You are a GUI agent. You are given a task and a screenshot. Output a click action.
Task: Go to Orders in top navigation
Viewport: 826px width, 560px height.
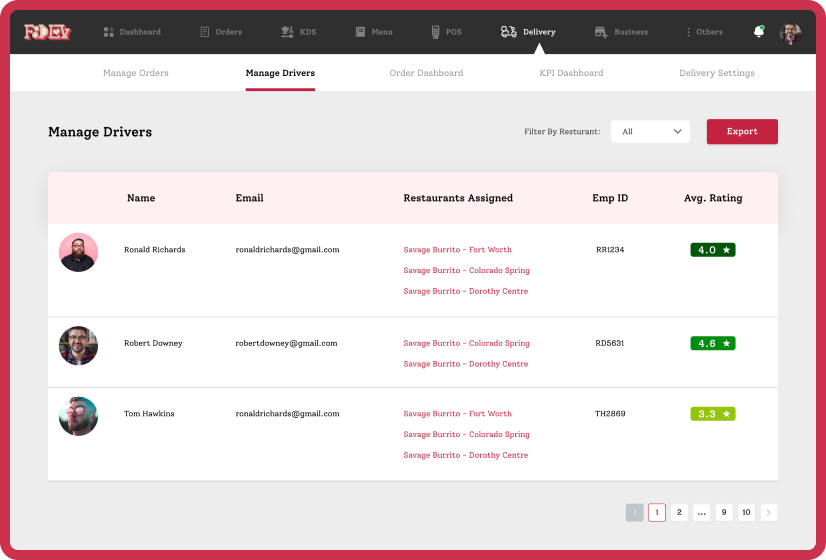click(221, 32)
